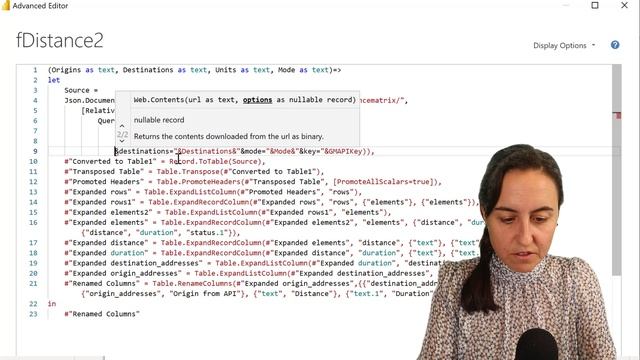Image resolution: width=640 pixels, height=360 pixels.
Task: Close the Advanced Editor window
Action: pyautogui.click(x=624, y=5)
